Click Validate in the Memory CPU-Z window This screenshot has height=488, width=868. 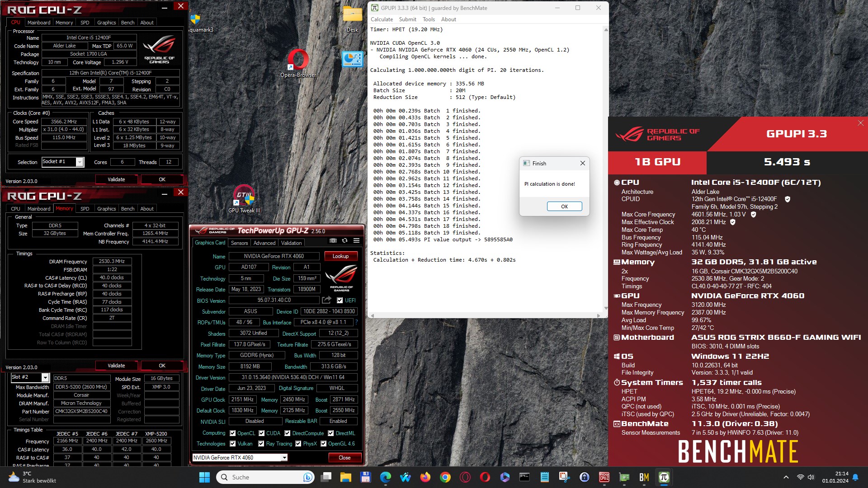[116, 366]
